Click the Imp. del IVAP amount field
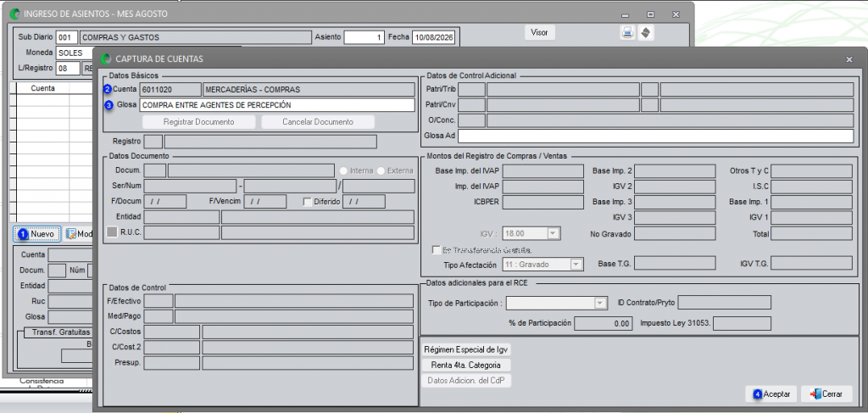The width and height of the screenshot is (868, 413). point(543,187)
